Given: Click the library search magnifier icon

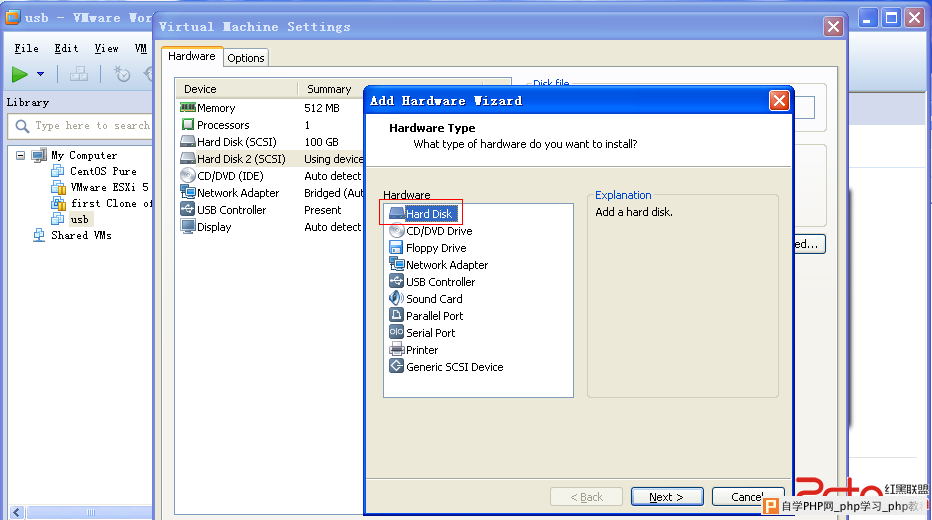Looking at the screenshot, I should 22,126.
